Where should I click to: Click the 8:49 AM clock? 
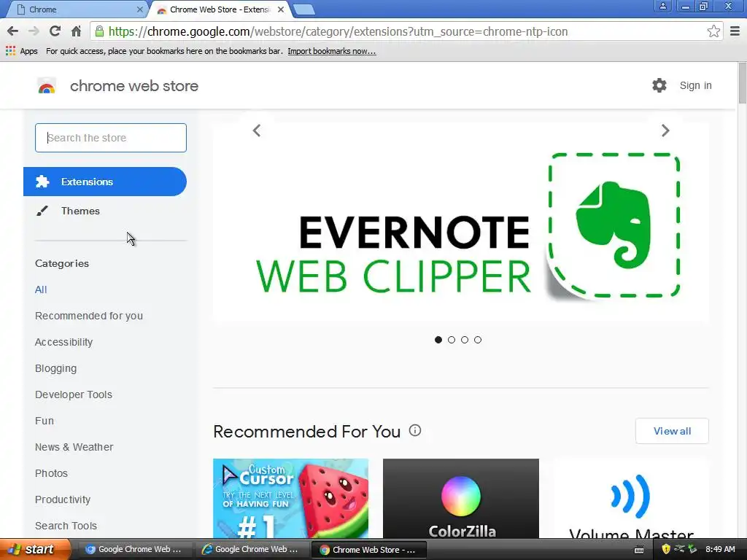coord(720,549)
